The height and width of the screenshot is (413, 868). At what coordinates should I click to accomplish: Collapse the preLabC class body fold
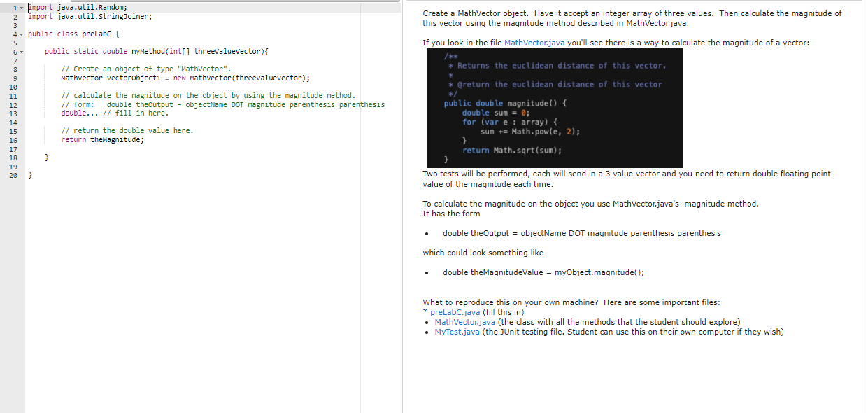tap(21, 34)
